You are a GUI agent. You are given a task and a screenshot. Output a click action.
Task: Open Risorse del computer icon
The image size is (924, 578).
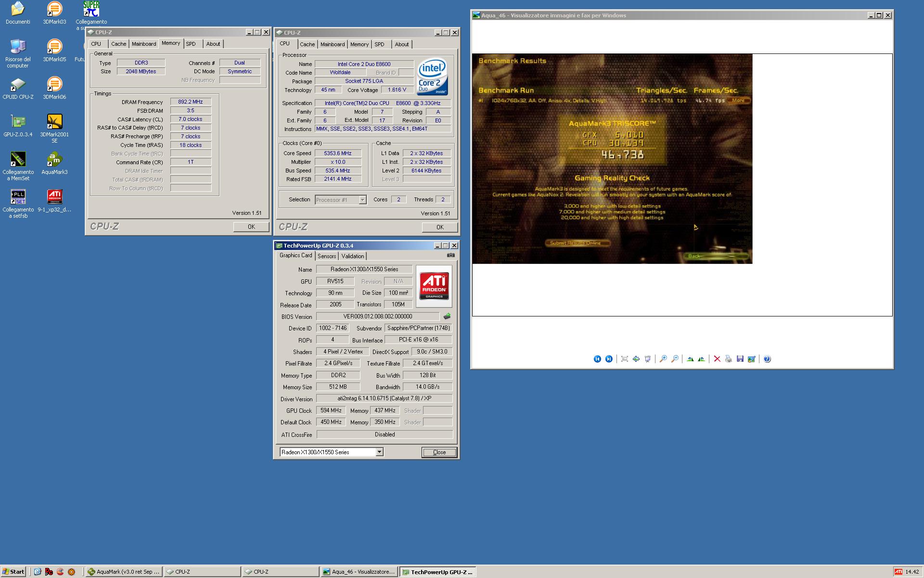18,53
